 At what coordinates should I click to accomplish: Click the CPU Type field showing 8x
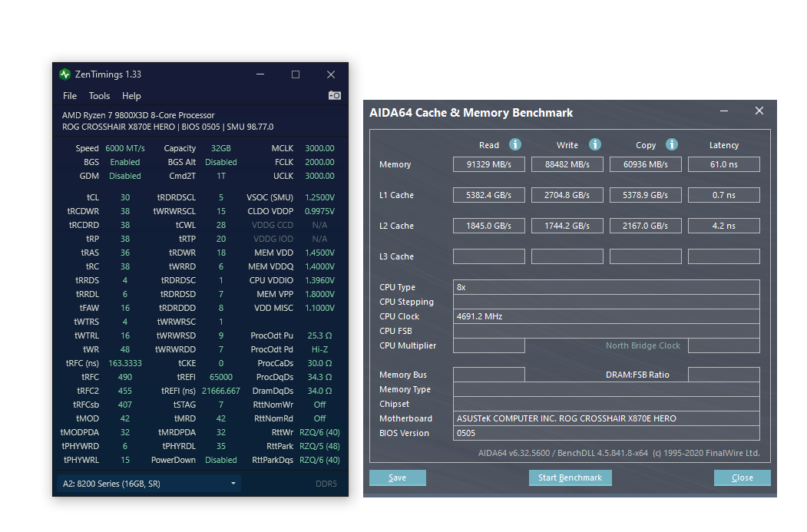[x=607, y=288]
